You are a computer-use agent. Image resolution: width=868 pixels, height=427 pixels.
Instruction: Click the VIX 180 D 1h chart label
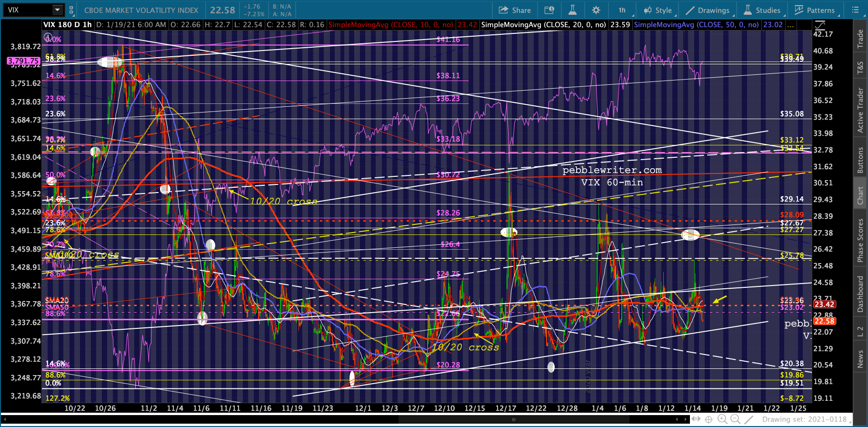point(68,25)
